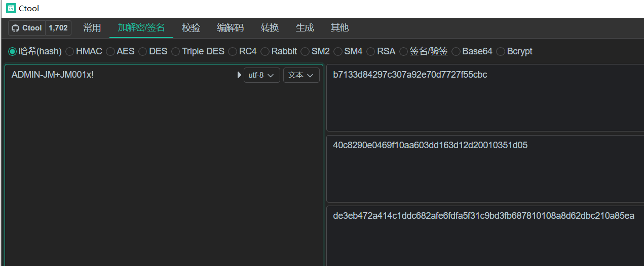Switch to Base64 radio option
This screenshot has width=644, height=266.
click(456, 51)
